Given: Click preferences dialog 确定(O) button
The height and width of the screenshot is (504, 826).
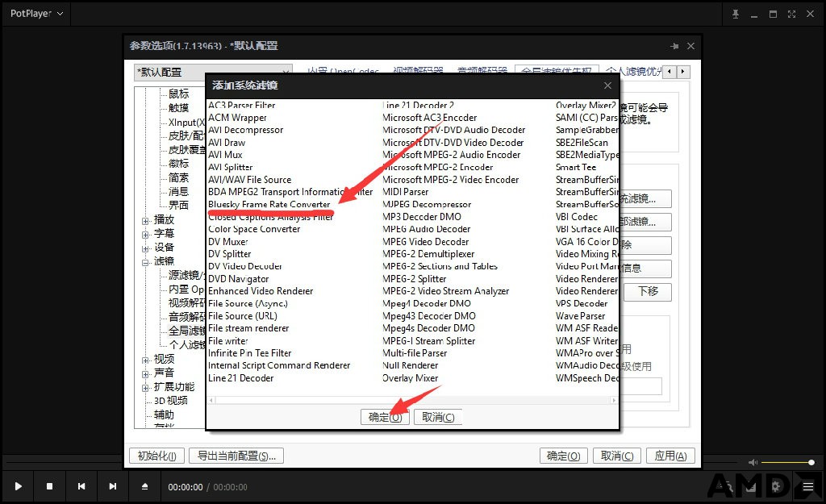Looking at the screenshot, I should coord(564,456).
